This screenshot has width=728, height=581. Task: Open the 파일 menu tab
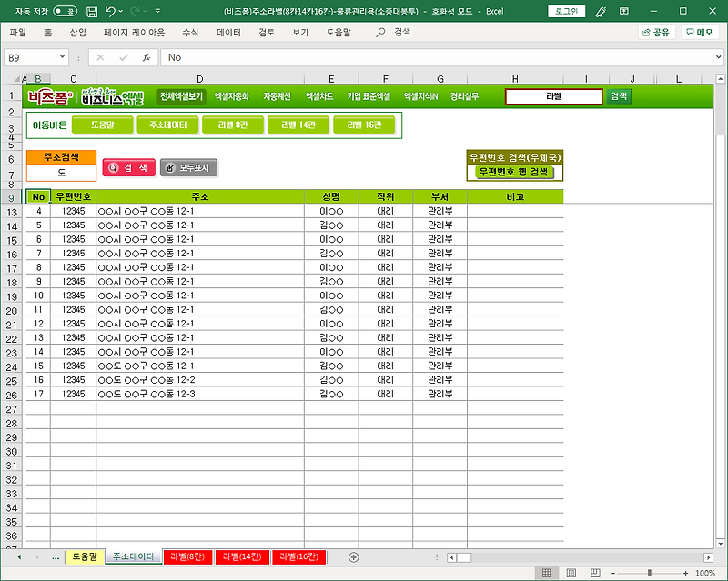17,32
